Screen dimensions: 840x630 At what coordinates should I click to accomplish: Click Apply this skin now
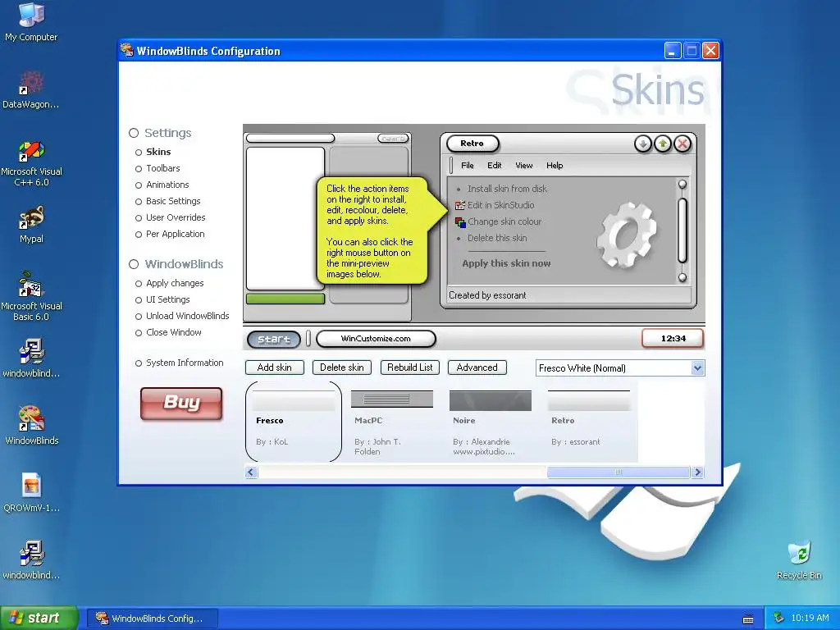pos(506,263)
